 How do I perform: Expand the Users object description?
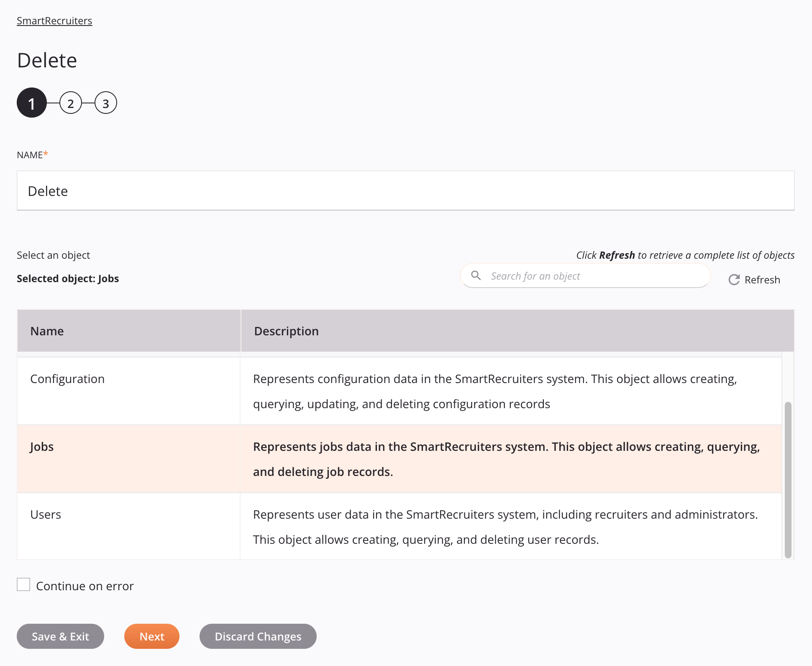506,526
